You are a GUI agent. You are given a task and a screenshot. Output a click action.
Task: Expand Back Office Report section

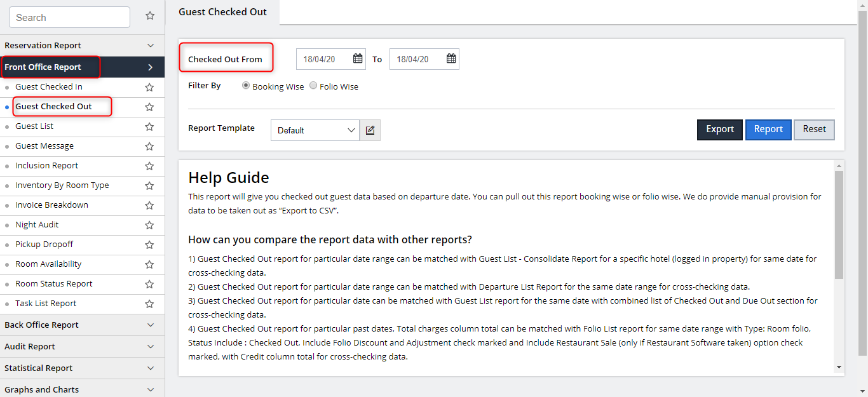click(x=82, y=325)
